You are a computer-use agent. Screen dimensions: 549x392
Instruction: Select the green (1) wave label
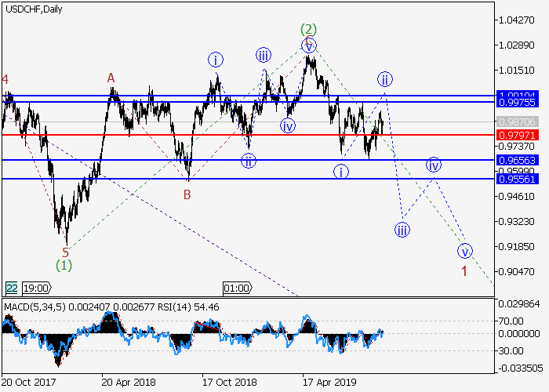point(65,266)
